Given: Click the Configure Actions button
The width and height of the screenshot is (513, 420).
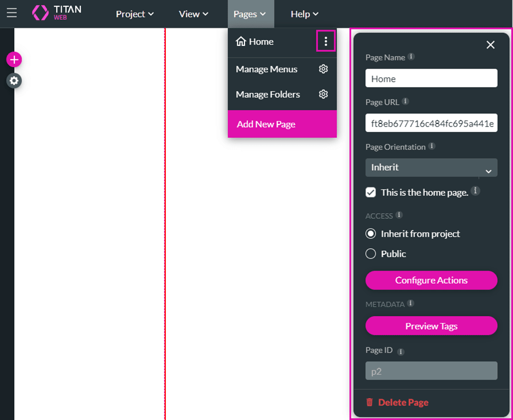Looking at the screenshot, I should pos(431,280).
